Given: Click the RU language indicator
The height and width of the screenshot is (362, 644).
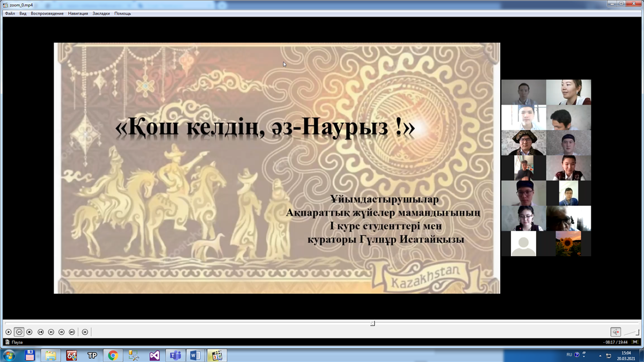Looking at the screenshot, I should coord(569,355).
